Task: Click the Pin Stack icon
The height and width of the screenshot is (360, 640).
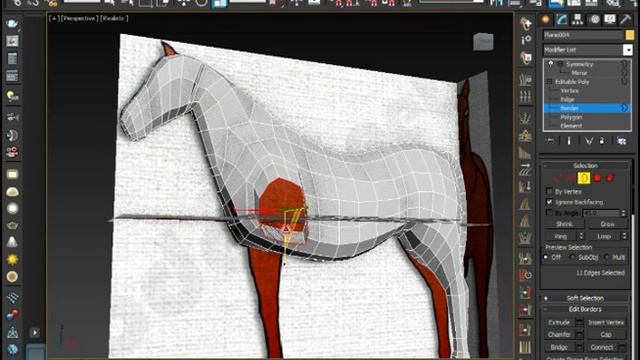Action: click(x=550, y=141)
